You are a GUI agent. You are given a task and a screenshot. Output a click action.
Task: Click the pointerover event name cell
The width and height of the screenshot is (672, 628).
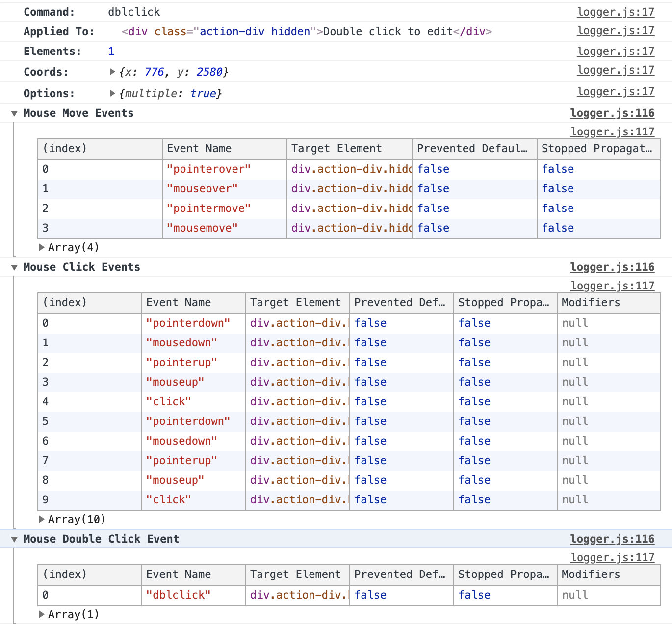[208, 169]
